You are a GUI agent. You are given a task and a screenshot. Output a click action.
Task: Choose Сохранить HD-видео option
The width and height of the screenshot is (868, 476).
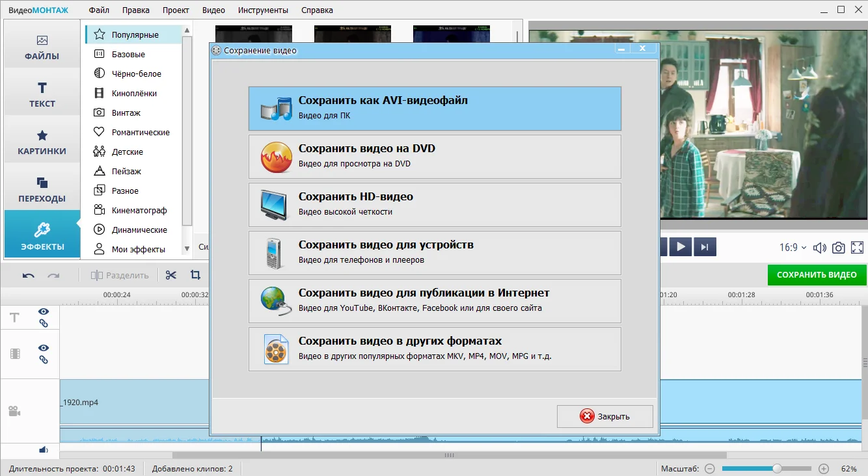point(435,204)
